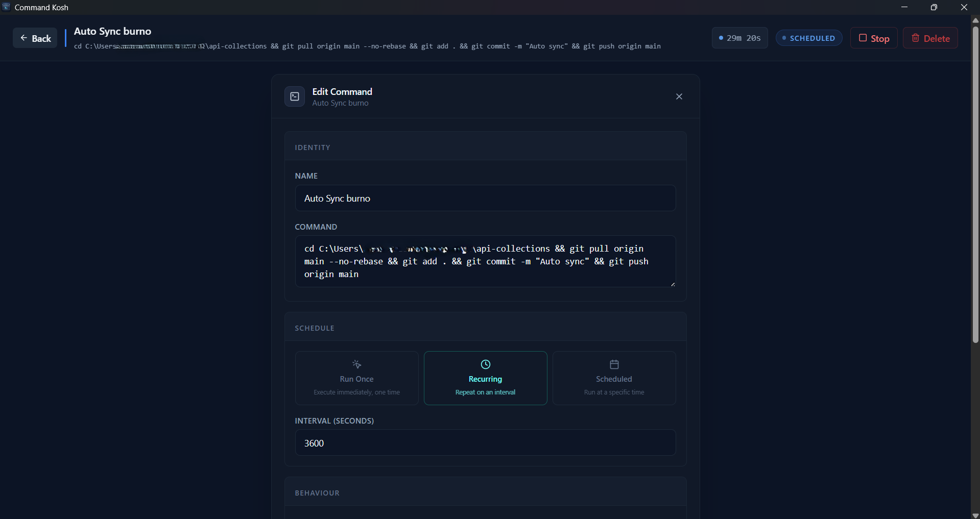Select the Scheduled schedule option

(614, 378)
